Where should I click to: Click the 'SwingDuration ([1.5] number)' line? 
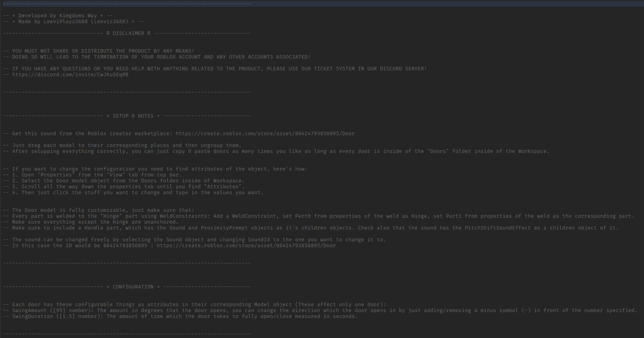tap(180, 317)
